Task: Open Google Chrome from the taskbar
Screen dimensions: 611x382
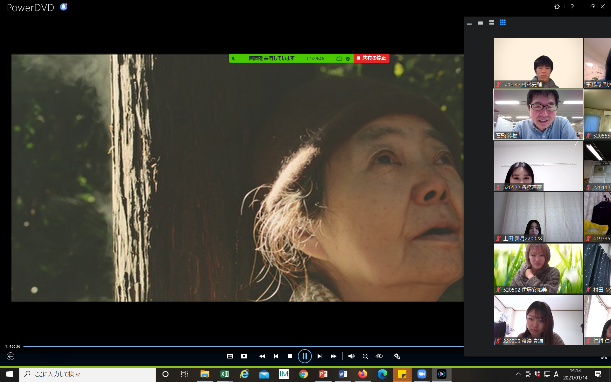Action: 303,375
